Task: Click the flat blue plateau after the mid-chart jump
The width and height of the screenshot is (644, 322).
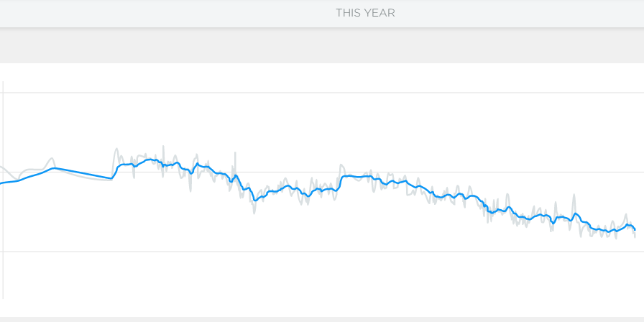Action: point(356,176)
